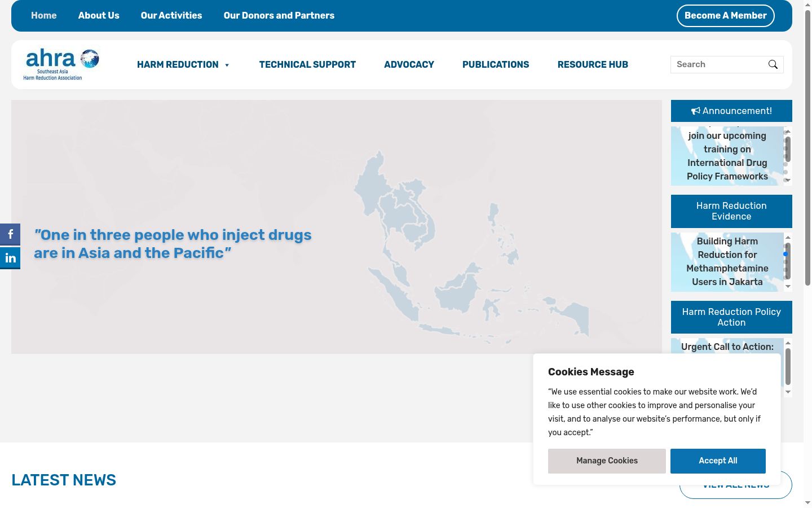Click the Announcement panel scrollbar thumb

click(x=788, y=149)
